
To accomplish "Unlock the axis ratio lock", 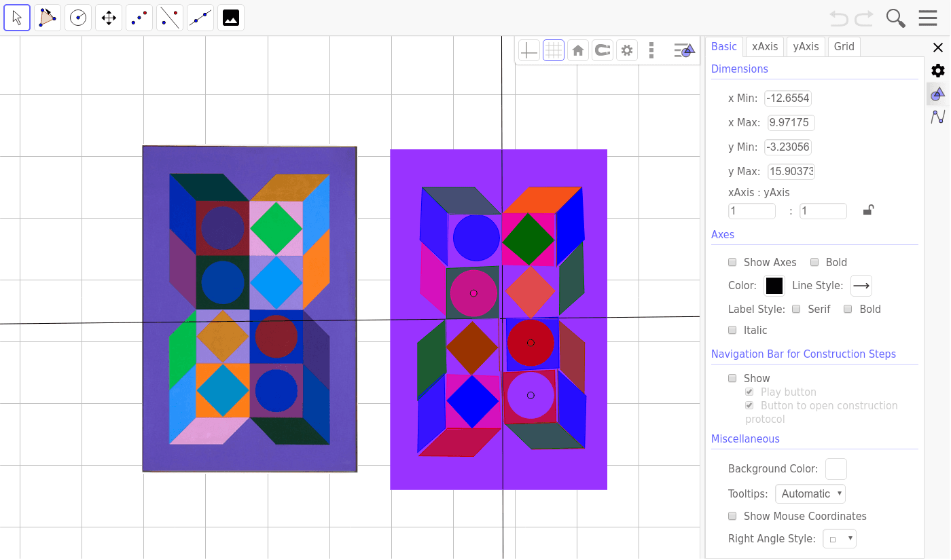I will (868, 210).
